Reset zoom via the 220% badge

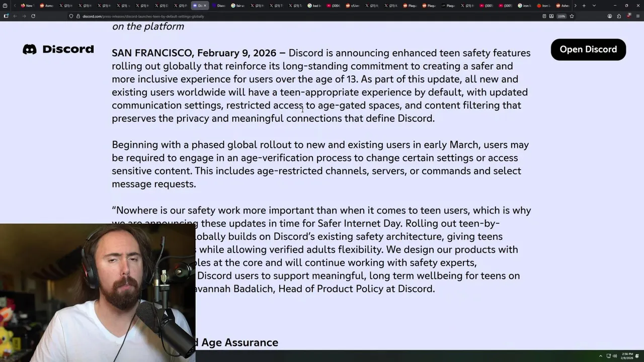[x=561, y=16]
